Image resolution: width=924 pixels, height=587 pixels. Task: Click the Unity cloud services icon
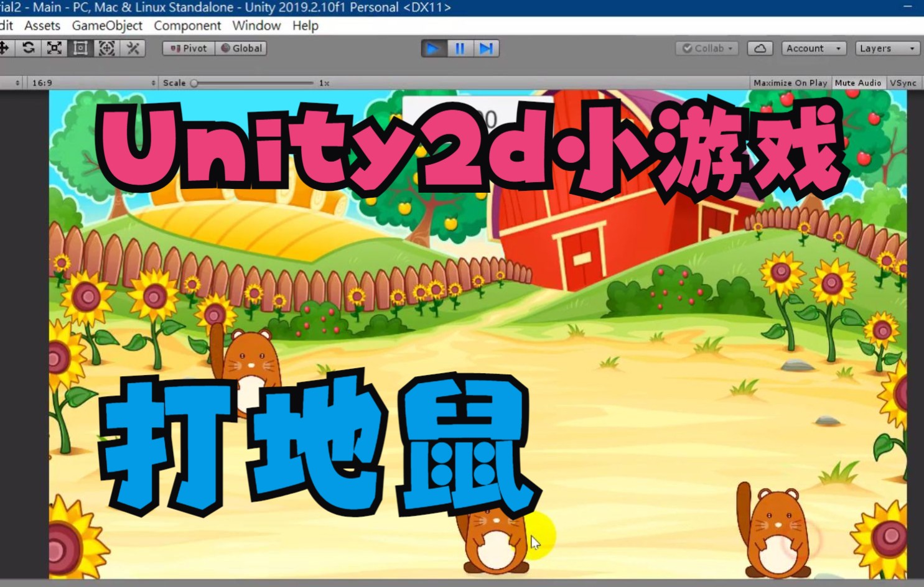(x=760, y=48)
